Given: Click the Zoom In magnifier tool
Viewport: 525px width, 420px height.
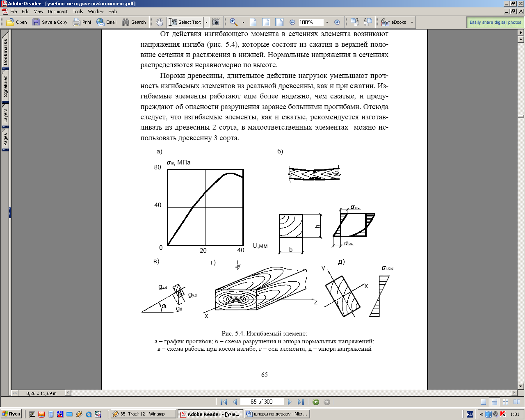Looking at the screenshot, I should (x=234, y=22).
